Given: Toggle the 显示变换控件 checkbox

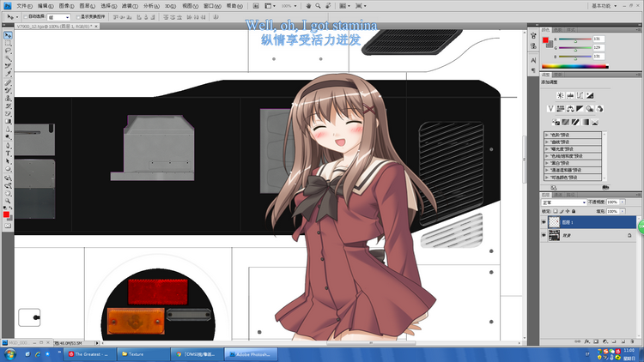Looking at the screenshot, I should click(78, 17).
